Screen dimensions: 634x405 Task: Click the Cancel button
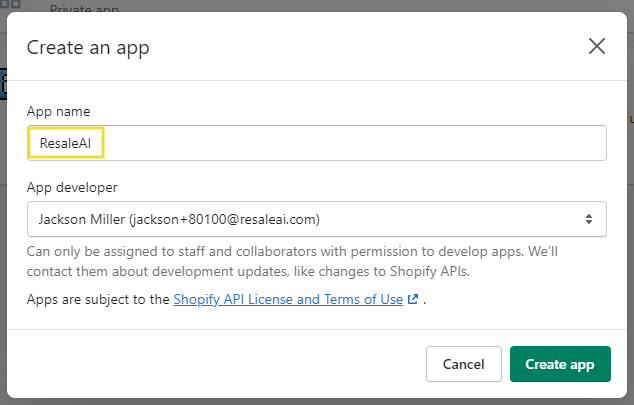pyautogui.click(x=463, y=364)
